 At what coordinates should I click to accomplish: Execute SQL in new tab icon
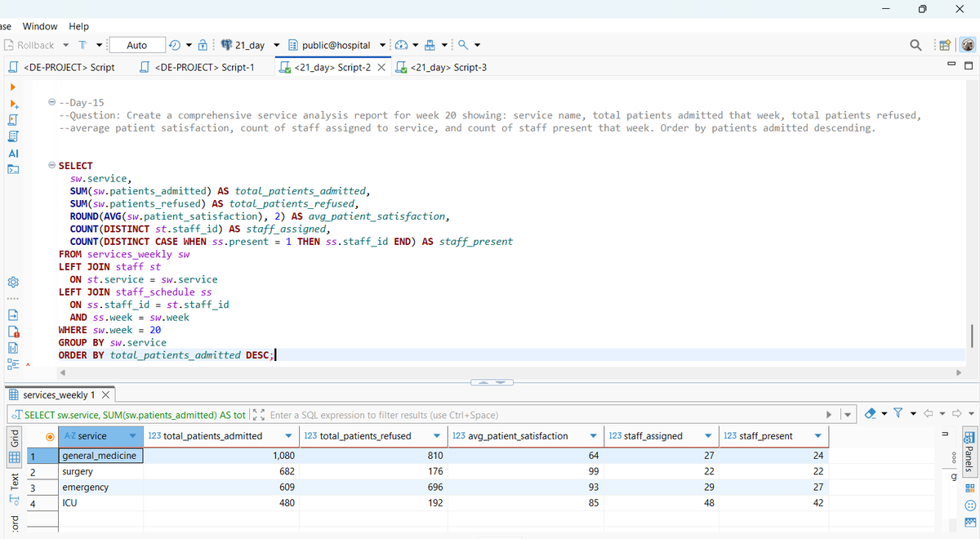(12, 104)
